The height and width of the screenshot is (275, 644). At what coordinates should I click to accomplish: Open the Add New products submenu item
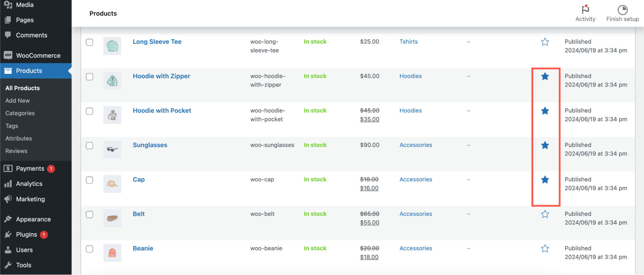[17, 101]
